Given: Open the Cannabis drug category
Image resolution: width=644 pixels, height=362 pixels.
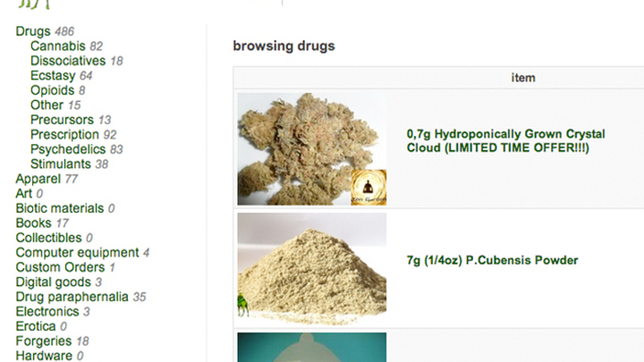Looking at the screenshot, I should coord(58,46).
